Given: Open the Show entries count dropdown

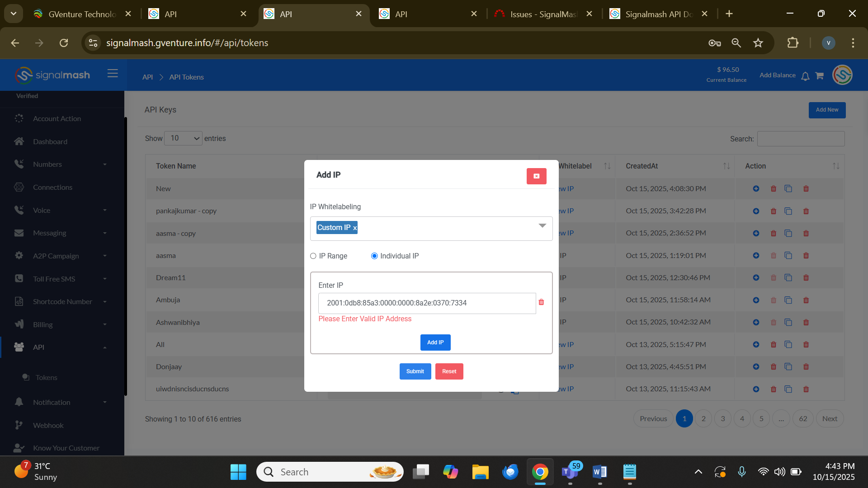Looking at the screenshot, I should [183, 138].
